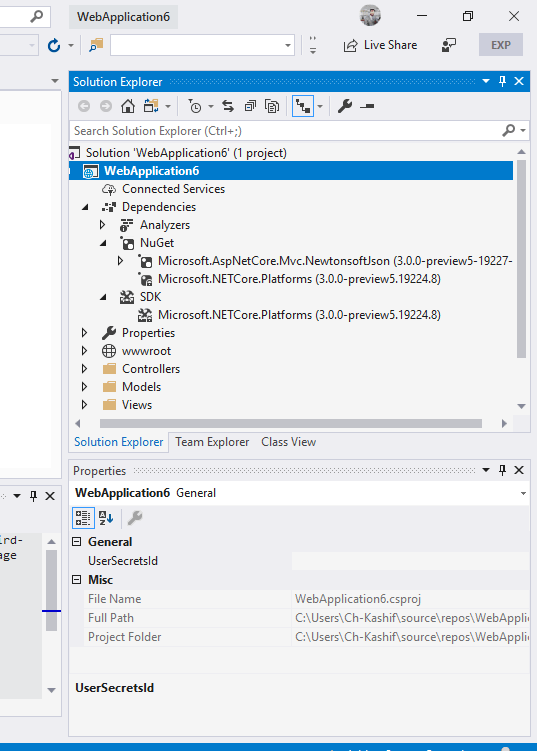This screenshot has height=751, width=537.
Task: Open the WebApplication6 General object dropdown
Action: click(523, 493)
